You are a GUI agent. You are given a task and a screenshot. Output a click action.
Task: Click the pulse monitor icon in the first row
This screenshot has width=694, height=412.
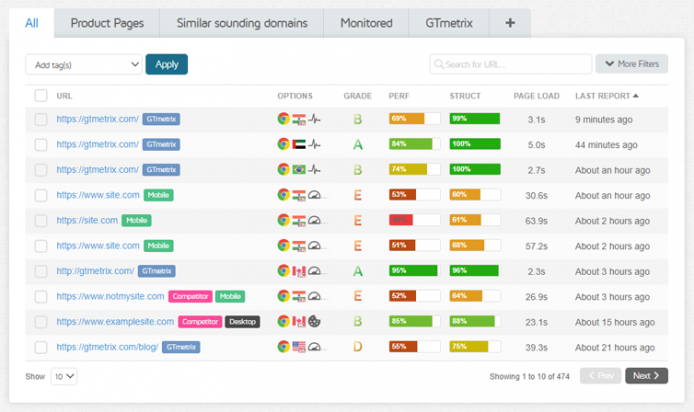click(314, 118)
